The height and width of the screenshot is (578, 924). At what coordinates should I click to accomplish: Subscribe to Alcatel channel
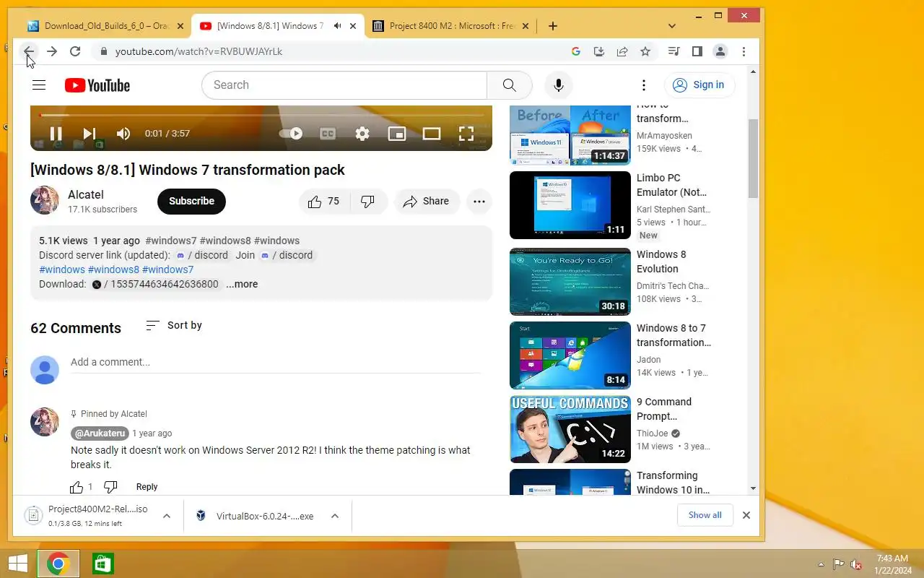coord(191,202)
